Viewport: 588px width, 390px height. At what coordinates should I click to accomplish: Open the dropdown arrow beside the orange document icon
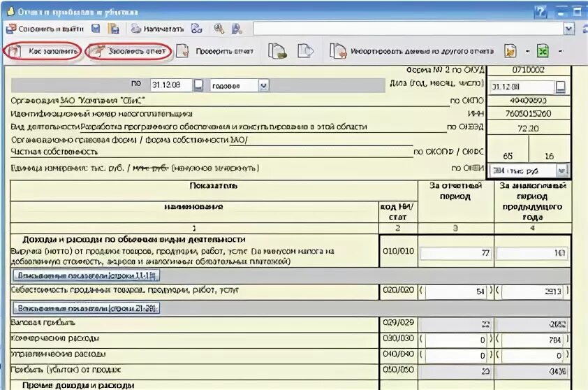point(528,52)
